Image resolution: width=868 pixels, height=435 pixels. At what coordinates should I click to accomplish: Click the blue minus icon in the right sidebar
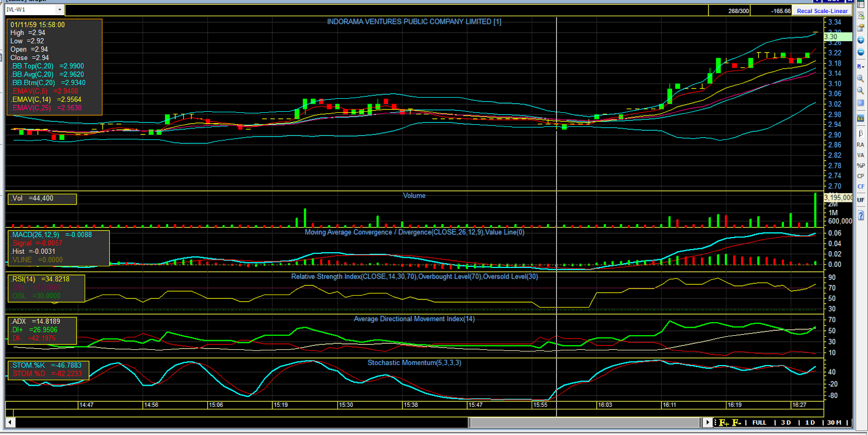[861, 52]
